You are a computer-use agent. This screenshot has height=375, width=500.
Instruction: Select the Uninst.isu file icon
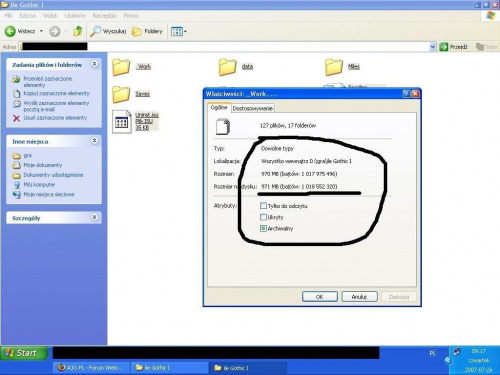coord(121,122)
